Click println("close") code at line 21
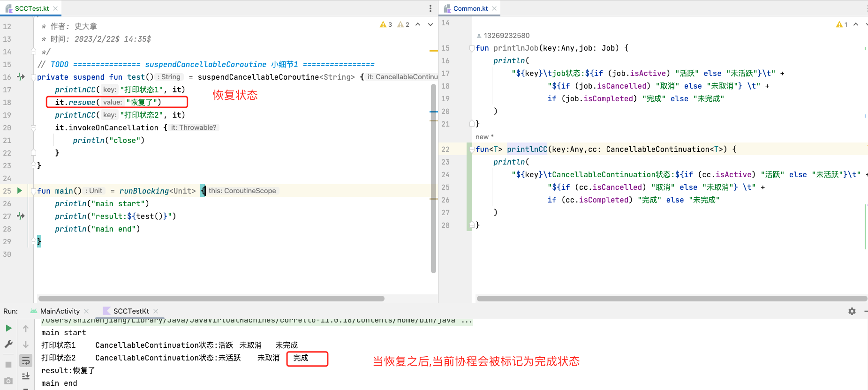 (x=109, y=140)
